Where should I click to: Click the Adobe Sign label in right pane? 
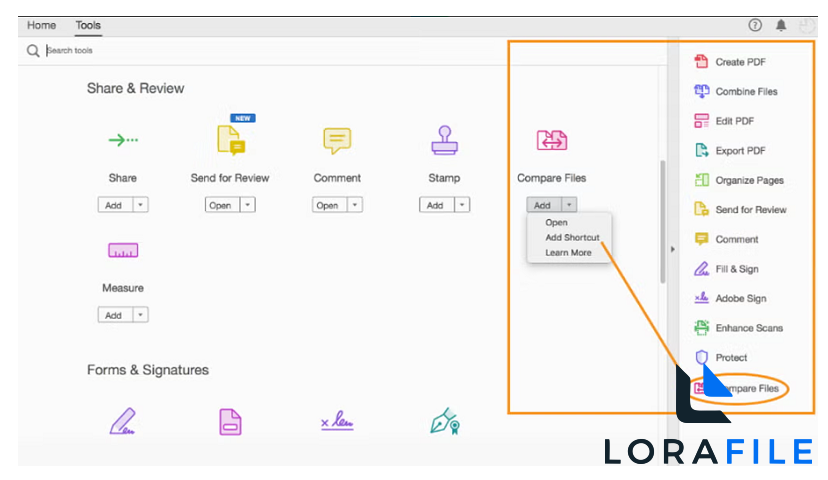click(741, 298)
